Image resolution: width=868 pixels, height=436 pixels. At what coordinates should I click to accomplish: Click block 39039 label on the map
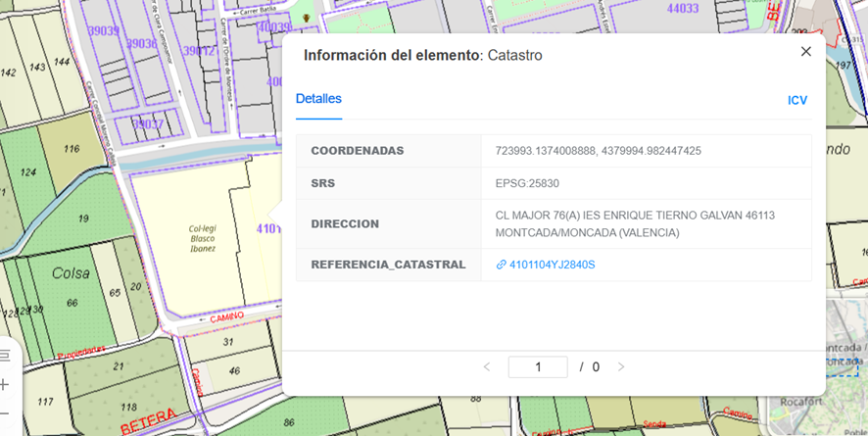[x=104, y=31]
